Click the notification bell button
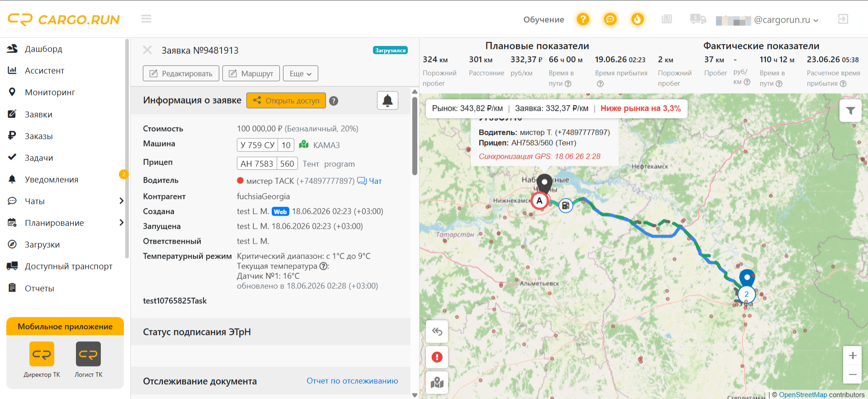868x399 pixels. point(387,100)
